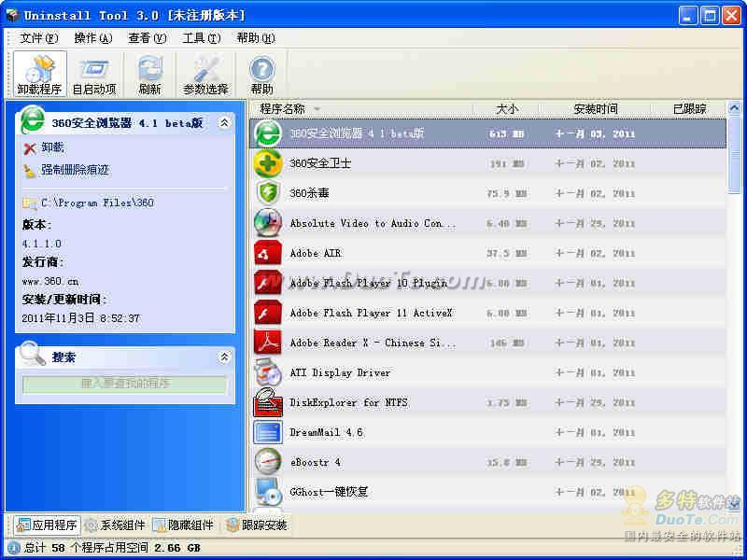Switch to the 隐藏组件 hidden components tab
Viewport: 747px width, 560px height.
[183, 525]
